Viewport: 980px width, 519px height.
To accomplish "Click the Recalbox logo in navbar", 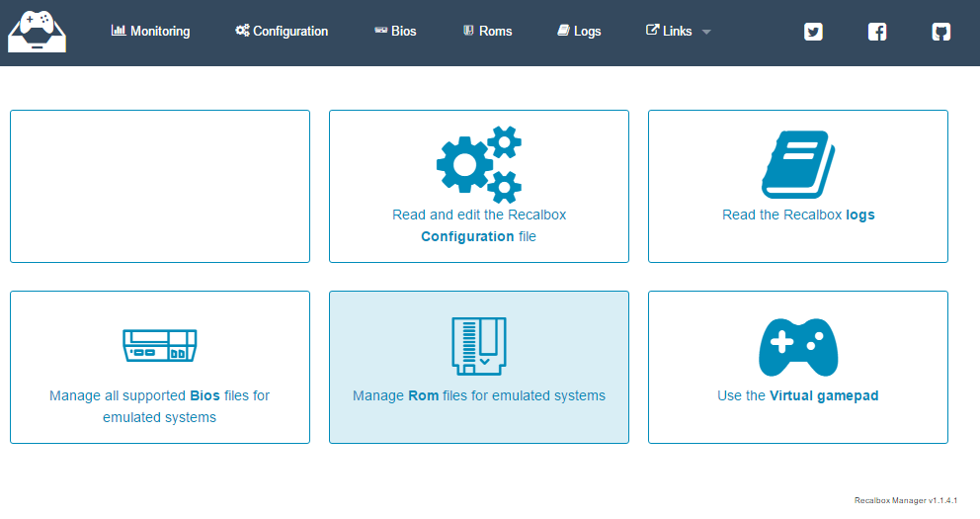I will click(x=37, y=32).
